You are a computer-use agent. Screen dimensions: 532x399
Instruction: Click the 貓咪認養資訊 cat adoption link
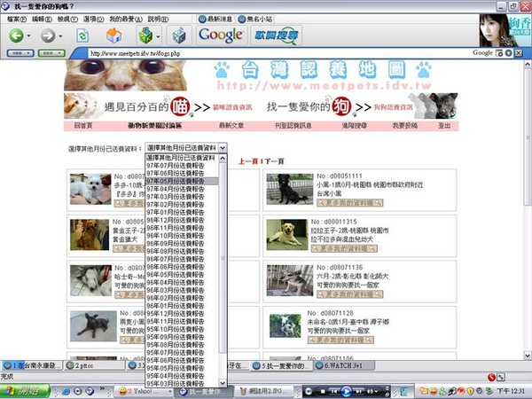[x=232, y=107]
